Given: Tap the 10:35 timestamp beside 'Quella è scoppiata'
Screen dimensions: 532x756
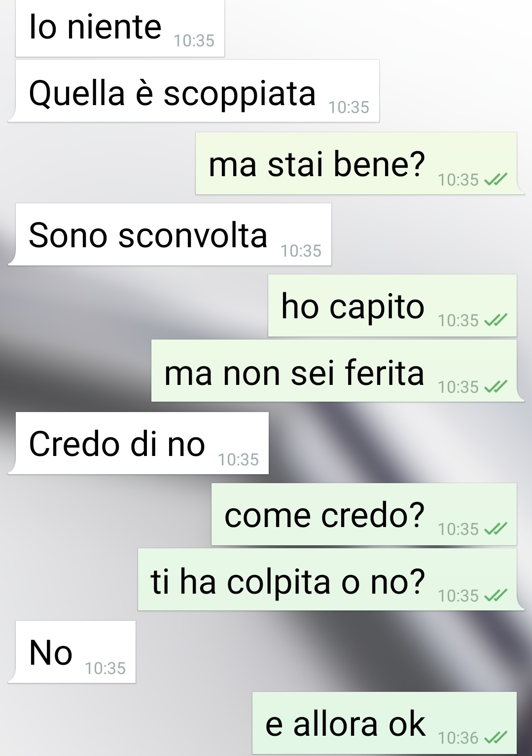Looking at the screenshot, I should click(x=349, y=108).
